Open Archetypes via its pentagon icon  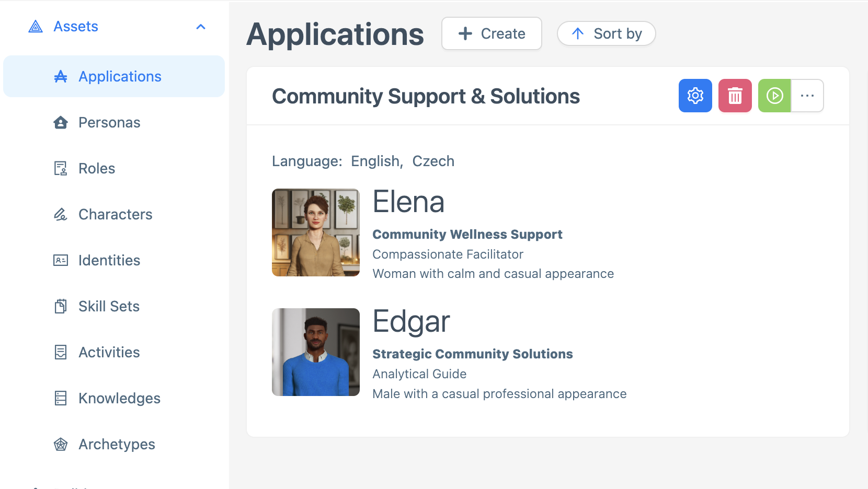click(60, 444)
